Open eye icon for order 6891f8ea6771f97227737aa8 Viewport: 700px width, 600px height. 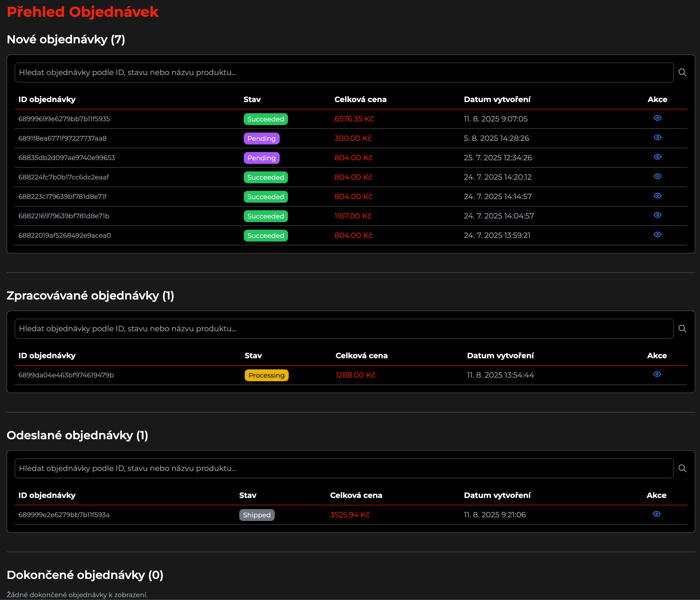[x=657, y=138]
